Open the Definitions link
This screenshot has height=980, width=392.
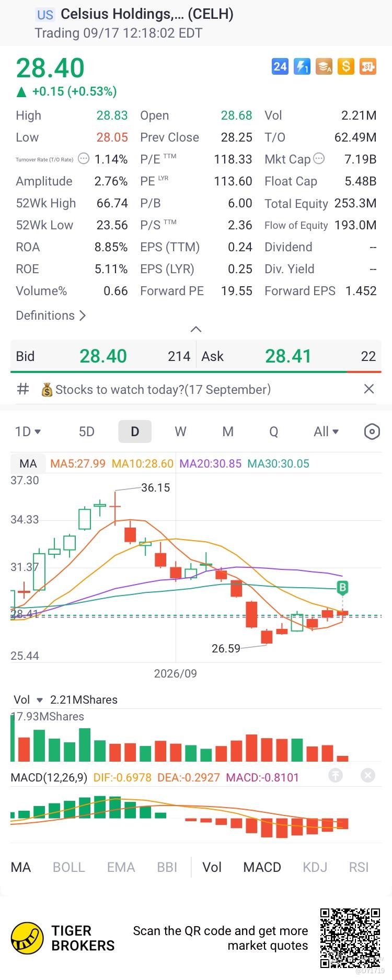pos(51,316)
